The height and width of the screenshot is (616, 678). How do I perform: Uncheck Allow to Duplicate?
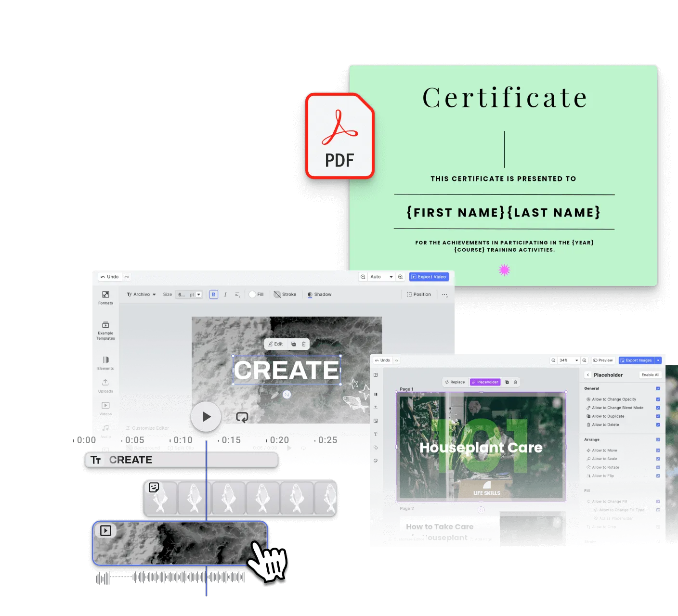click(658, 416)
